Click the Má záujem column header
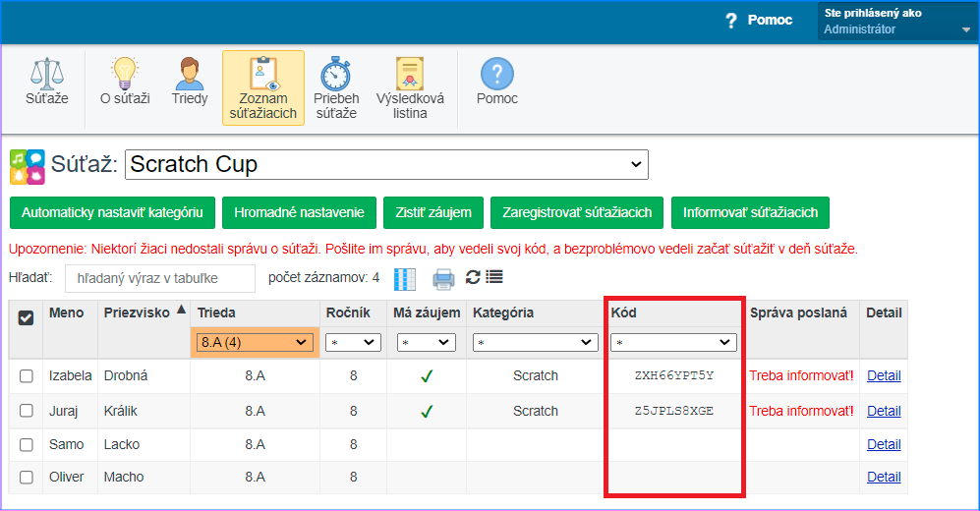 [427, 312]
